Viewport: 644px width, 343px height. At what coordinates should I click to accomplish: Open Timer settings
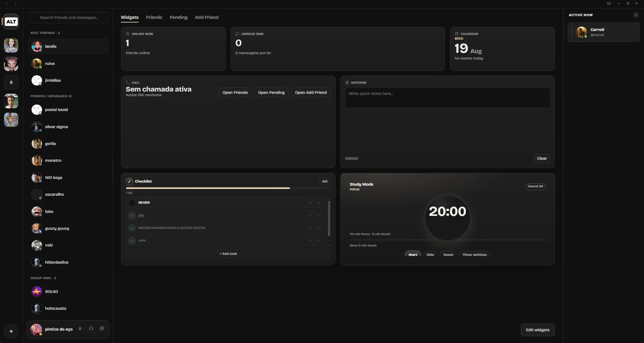click(x=475, y=255)
